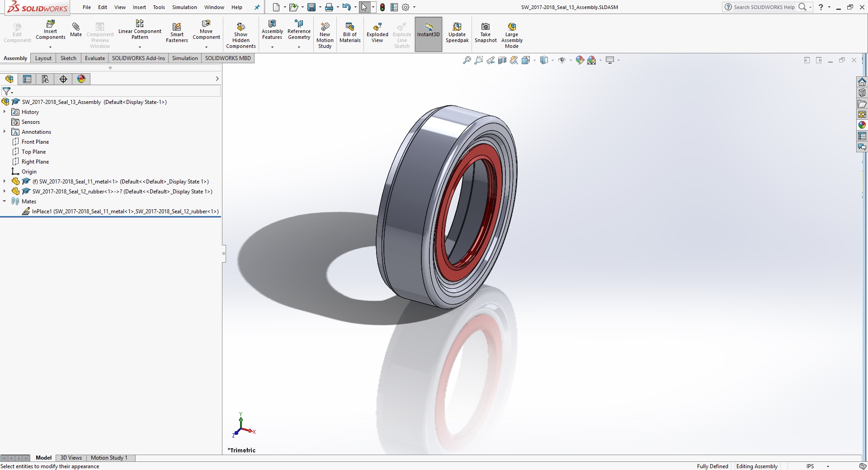The height and width of the screenshot is (470, 868).
Task: Switch to the Evaluate tab
Action: coord(94,58)
